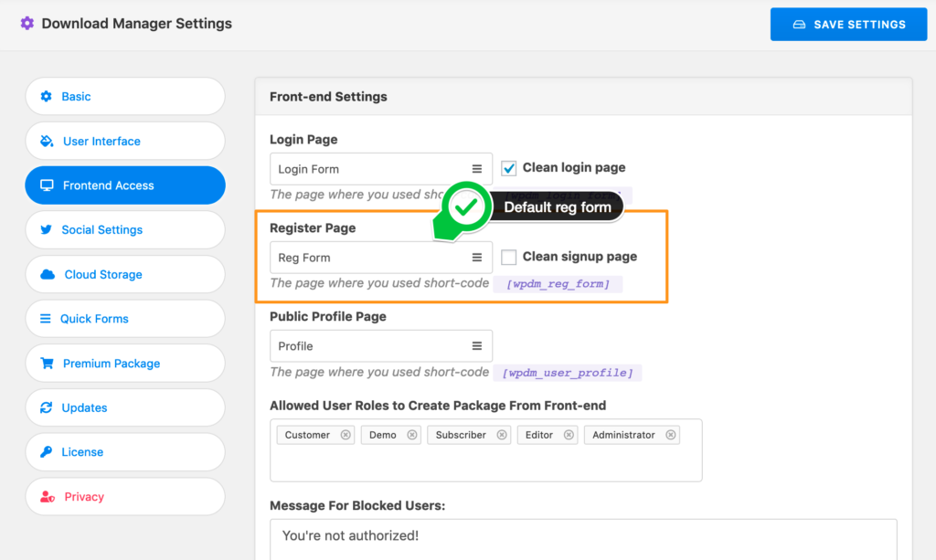Open the Register Page selector showing Reg Form
This screenshot has width=936, height=560.
point(381,257)
